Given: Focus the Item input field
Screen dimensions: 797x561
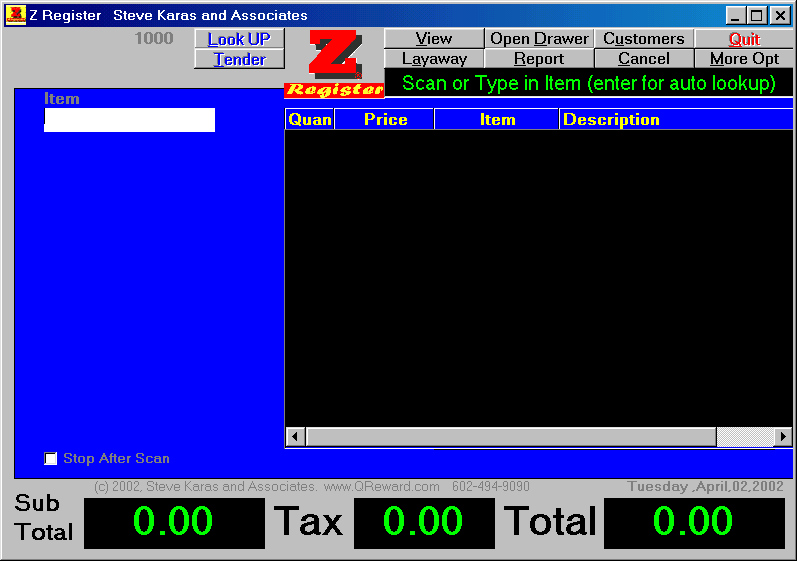Looking at the screenshot, I should [x=130, y=120].
